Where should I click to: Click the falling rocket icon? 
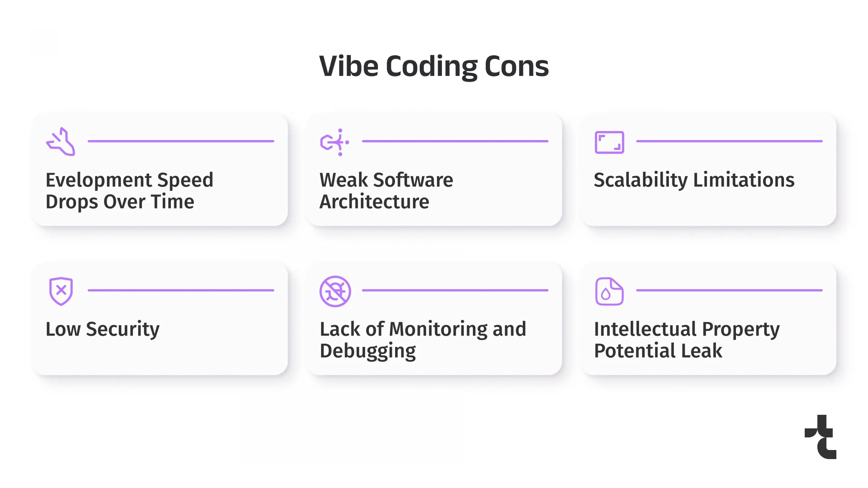pos(61,142)
